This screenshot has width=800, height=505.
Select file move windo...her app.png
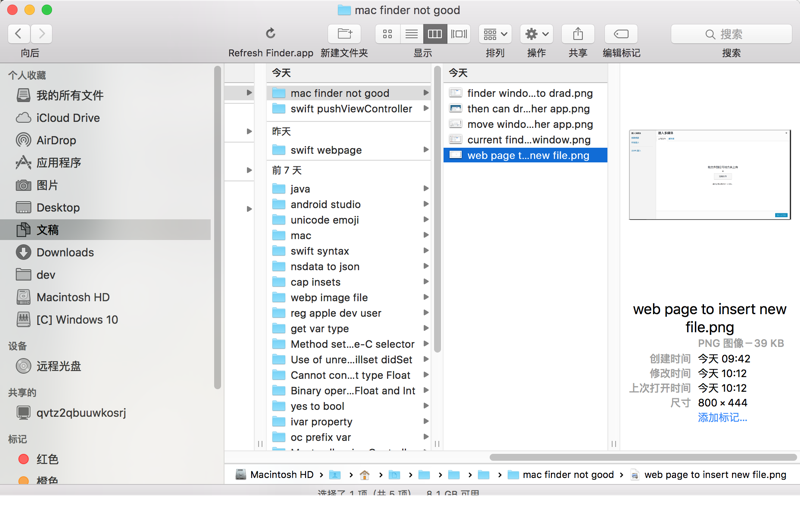pyautogui.click(x=526, y=124)
